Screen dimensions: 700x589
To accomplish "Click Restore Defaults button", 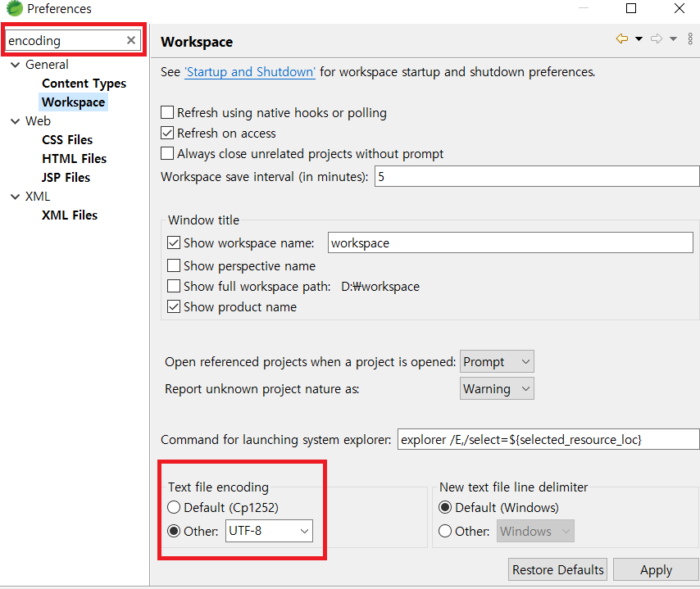I will [x=557, y=569].
